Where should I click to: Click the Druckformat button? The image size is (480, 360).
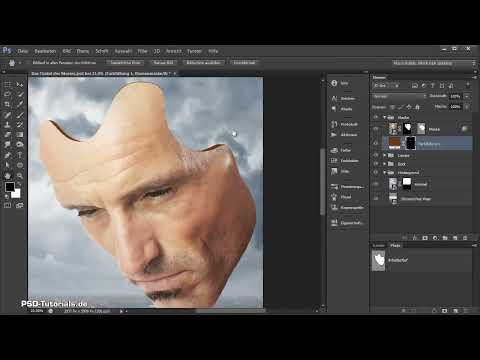(x=244, y=63)
